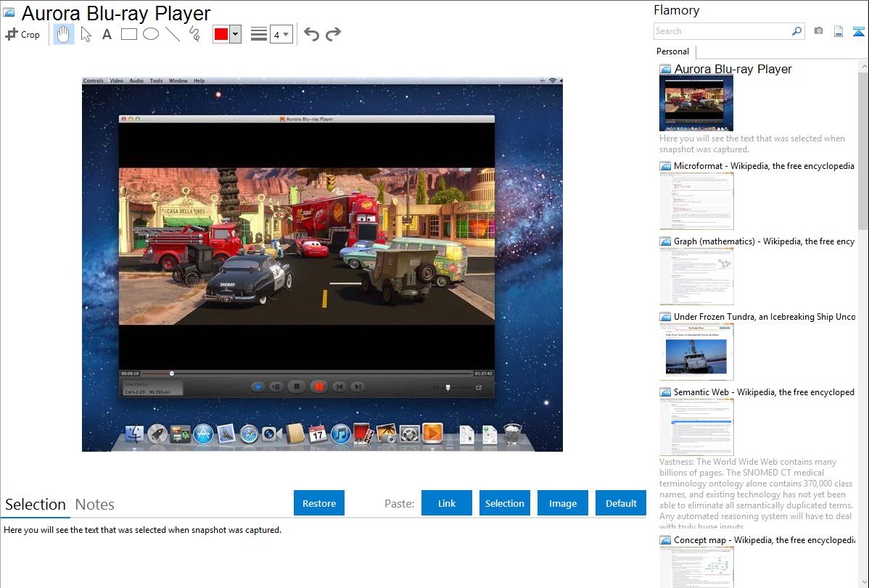Click the document icon beside camera

click(839, 31)
